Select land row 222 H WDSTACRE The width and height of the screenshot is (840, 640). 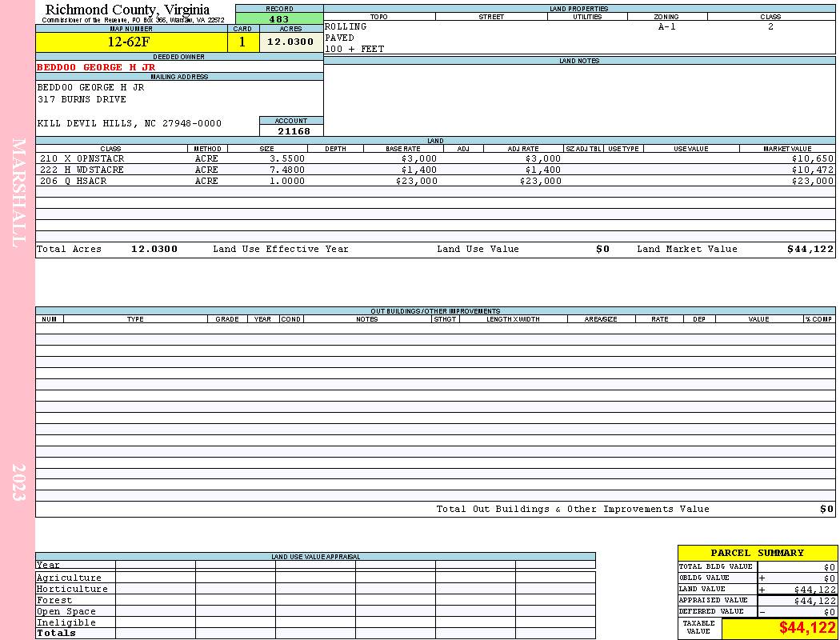click(435, 170)
